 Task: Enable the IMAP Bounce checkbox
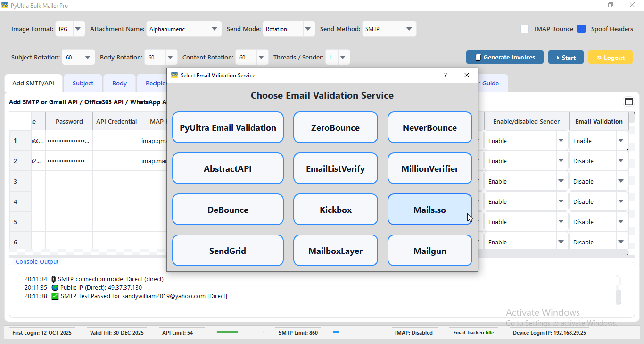pos(525,29)
